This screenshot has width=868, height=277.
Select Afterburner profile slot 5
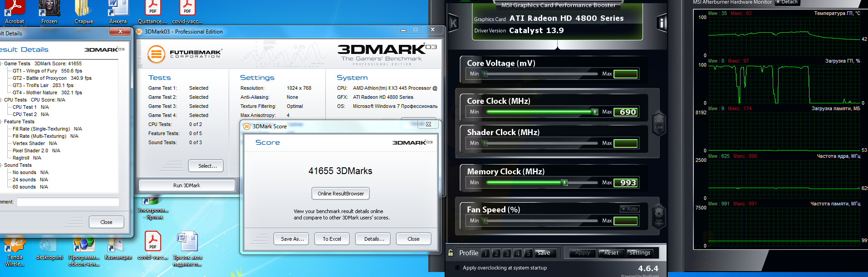(x=528, y=253)
